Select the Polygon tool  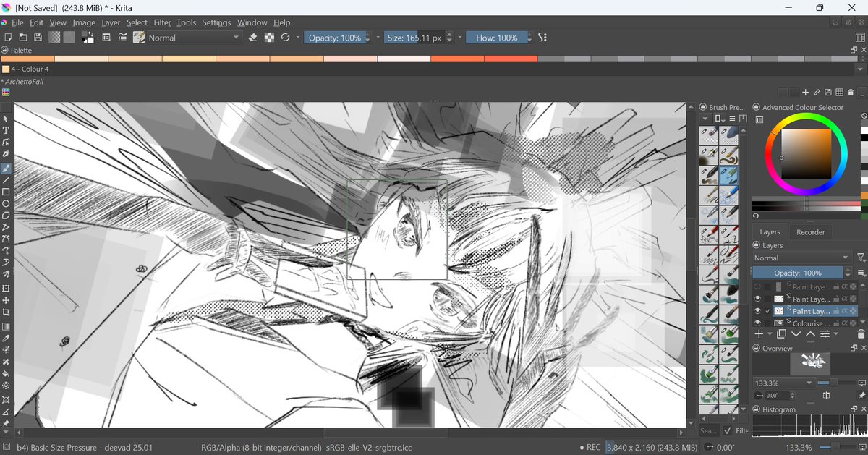tap(6, 215)
